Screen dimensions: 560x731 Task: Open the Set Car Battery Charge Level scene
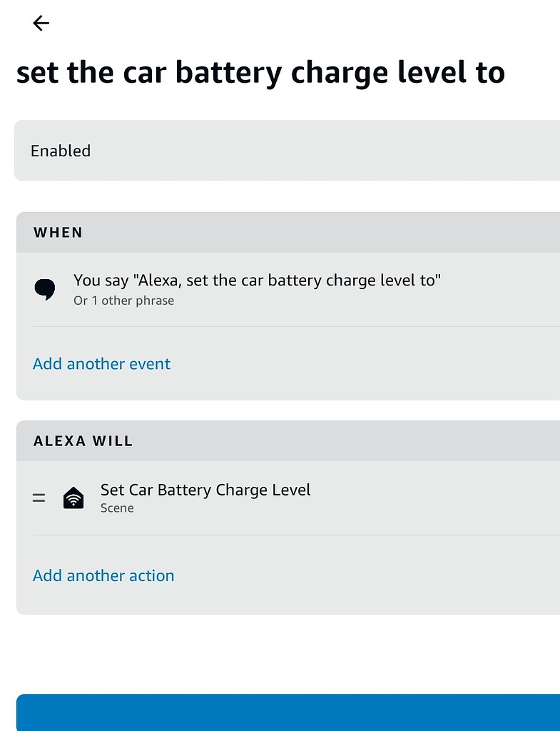pos(205,490)
